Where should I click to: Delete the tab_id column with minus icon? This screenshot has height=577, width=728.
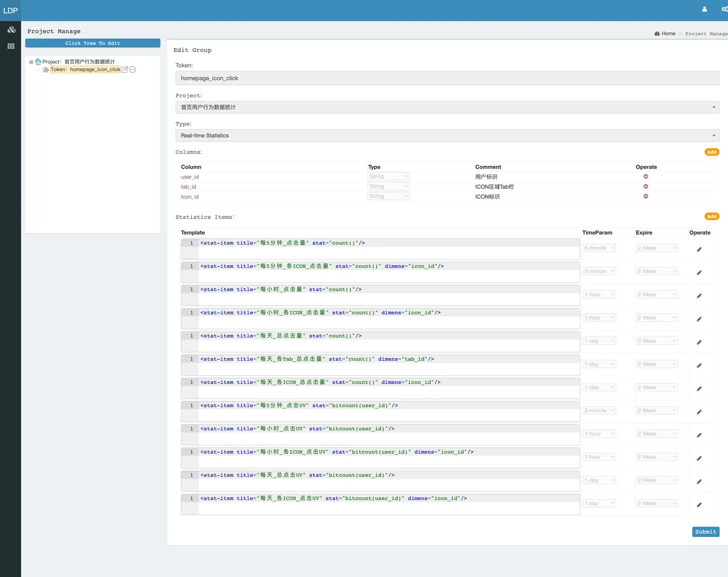tap(646, 186)
